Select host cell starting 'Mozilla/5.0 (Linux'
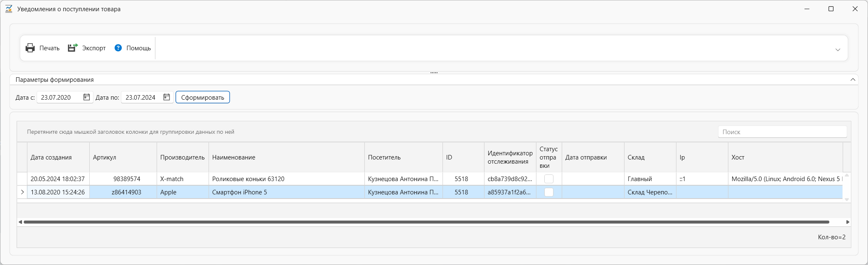Viewport: 868px width, 265px height. pos(785,179)
